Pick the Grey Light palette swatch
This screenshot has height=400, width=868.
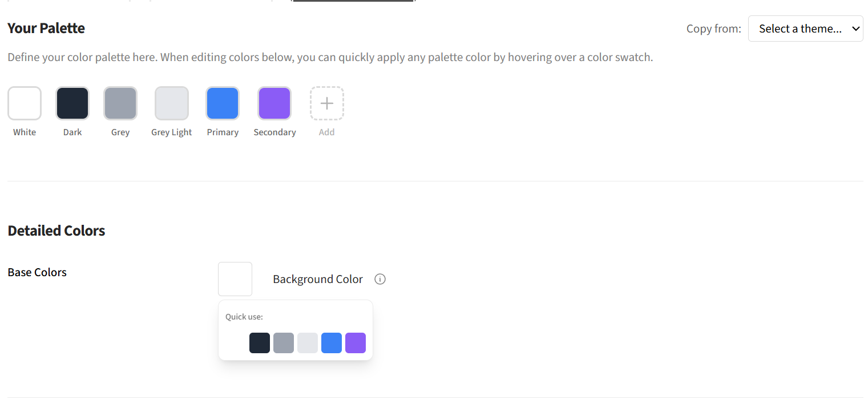click(x=172, y=103)
